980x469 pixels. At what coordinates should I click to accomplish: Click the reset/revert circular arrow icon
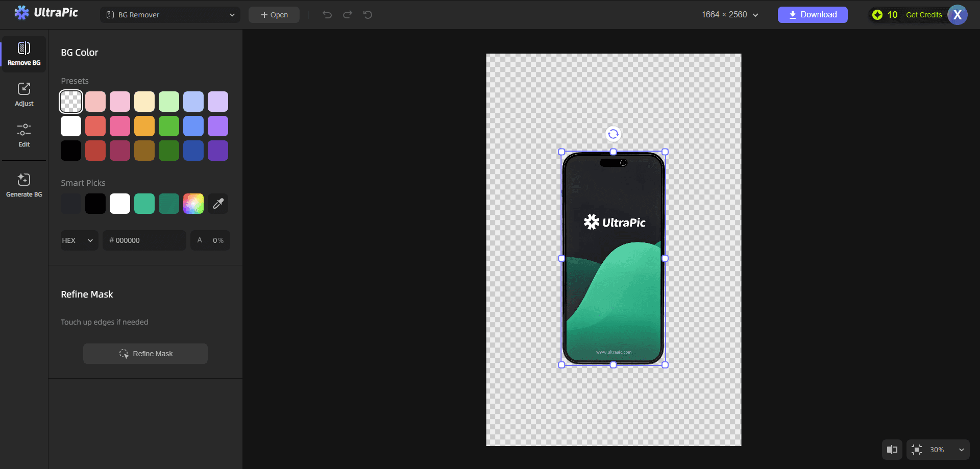(367, 15)
